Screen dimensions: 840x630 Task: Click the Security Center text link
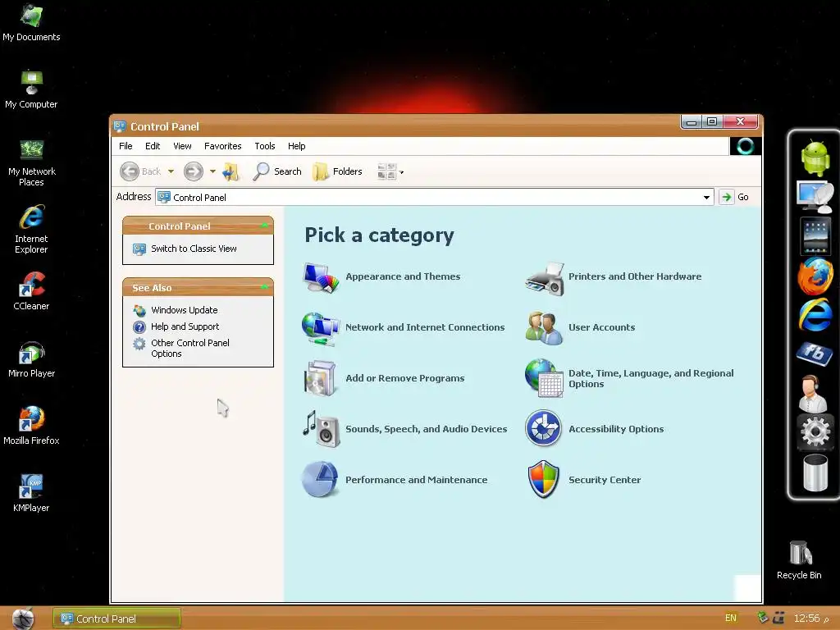[605, 480]
